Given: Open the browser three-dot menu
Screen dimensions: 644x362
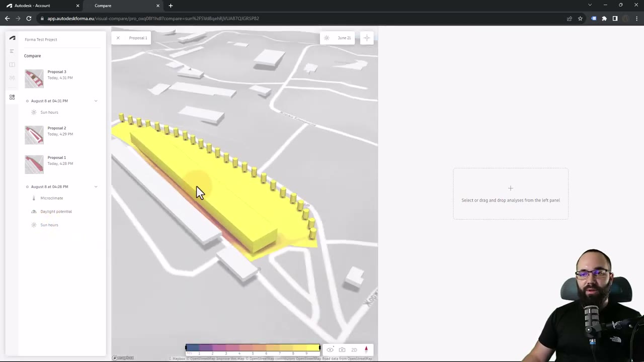Looking at the screenshot, I should point(636,19).
